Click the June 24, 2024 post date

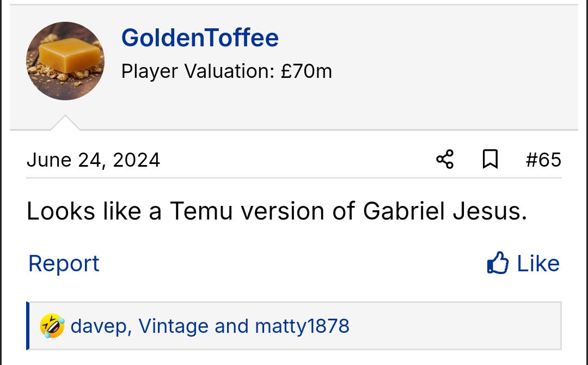(x=93, y=160)
